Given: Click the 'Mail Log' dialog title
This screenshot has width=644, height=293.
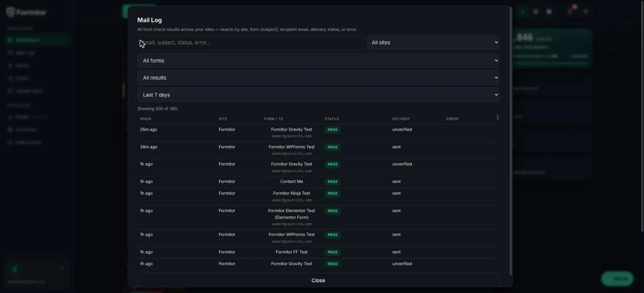Looking at the screenshot, I should point(149,20).
